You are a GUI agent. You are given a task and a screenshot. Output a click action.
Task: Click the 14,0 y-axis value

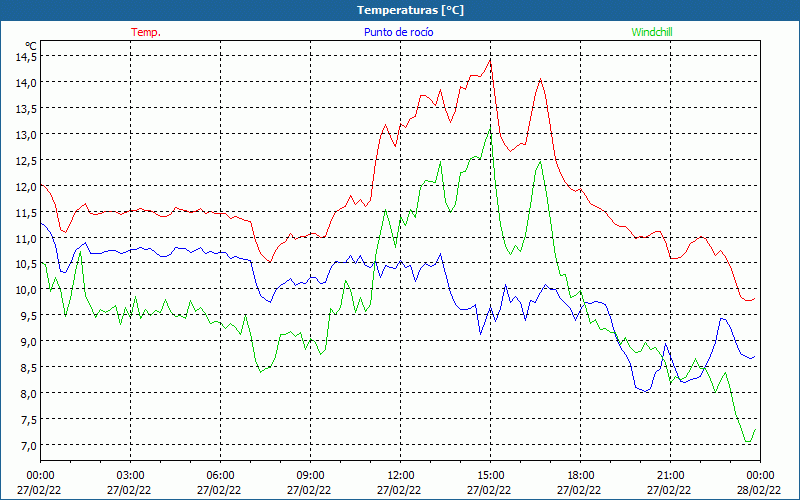(26, 83)
